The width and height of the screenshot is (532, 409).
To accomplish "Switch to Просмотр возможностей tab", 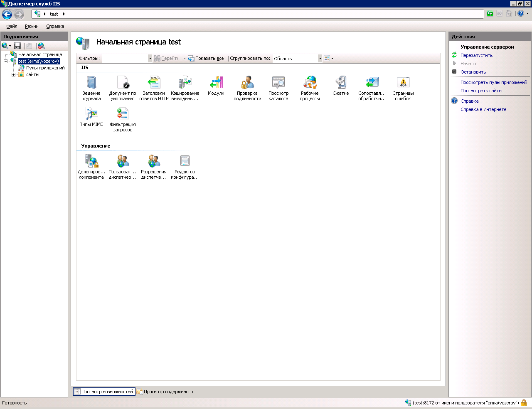I will (x=104, y=392).
